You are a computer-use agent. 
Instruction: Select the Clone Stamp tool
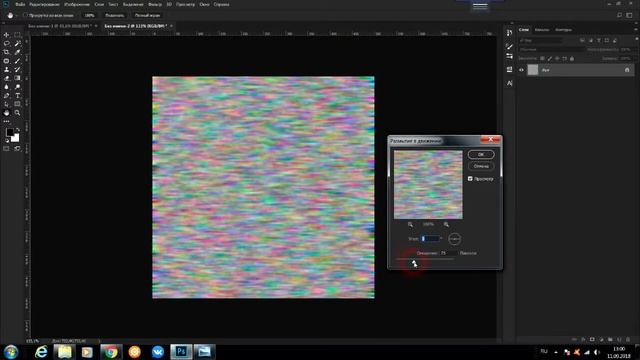click(x=7, y=69)
